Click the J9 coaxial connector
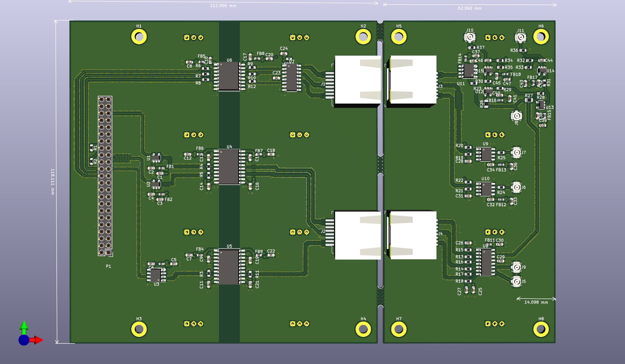 coord(516,267)
